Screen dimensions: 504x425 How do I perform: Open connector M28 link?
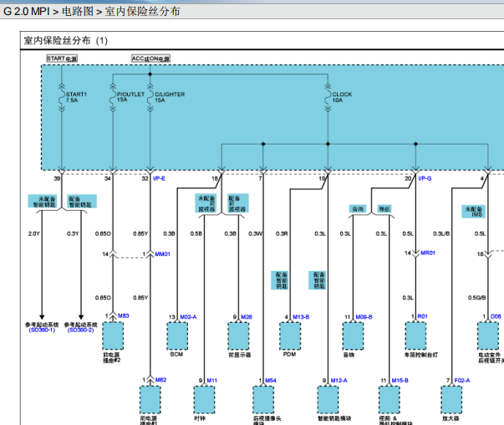click(x=247, y=317)
